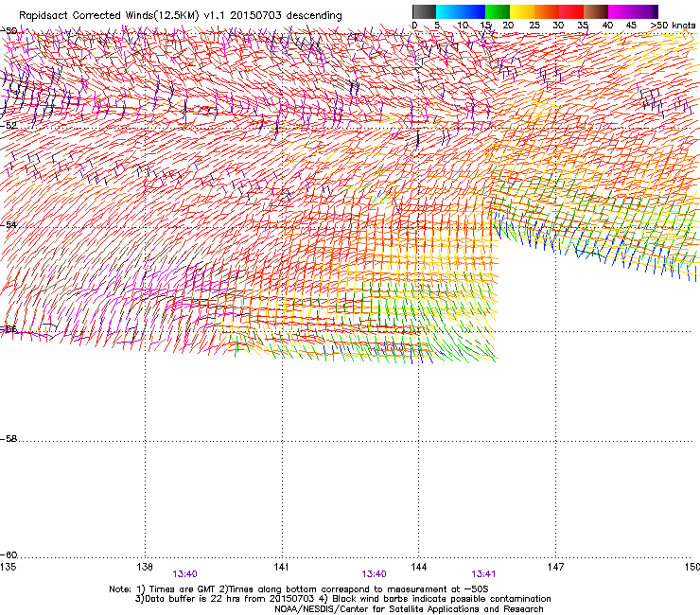
Task: Click the '13:40' time label between 138 and 141
Action: pos(184,574)
